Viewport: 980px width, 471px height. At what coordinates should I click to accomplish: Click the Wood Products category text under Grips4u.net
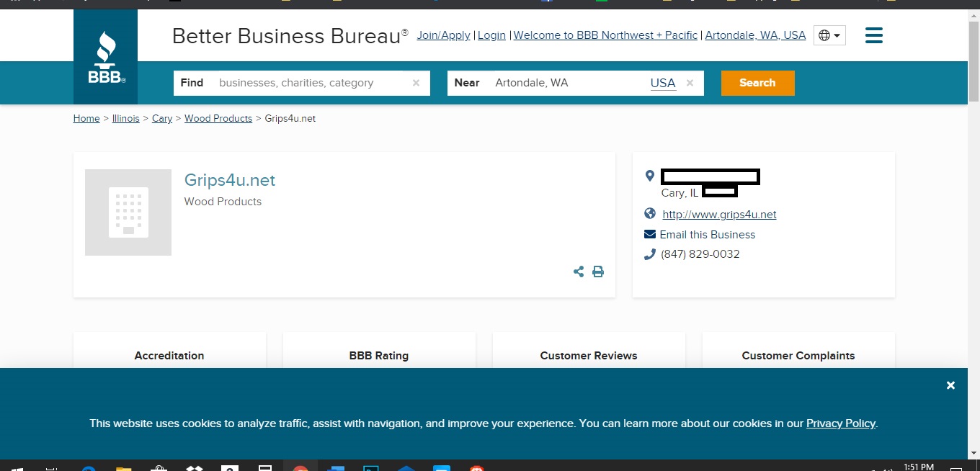(223, 202)
